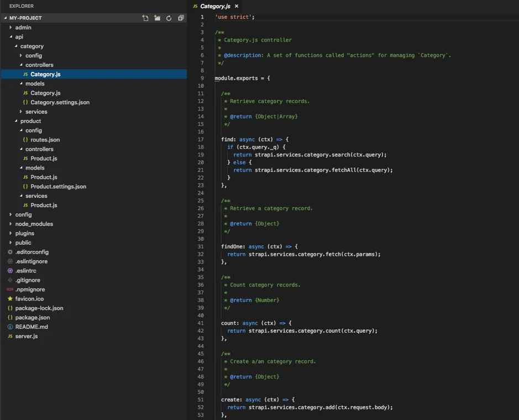
Task: Expand the public folder
Action: (11, 243)
